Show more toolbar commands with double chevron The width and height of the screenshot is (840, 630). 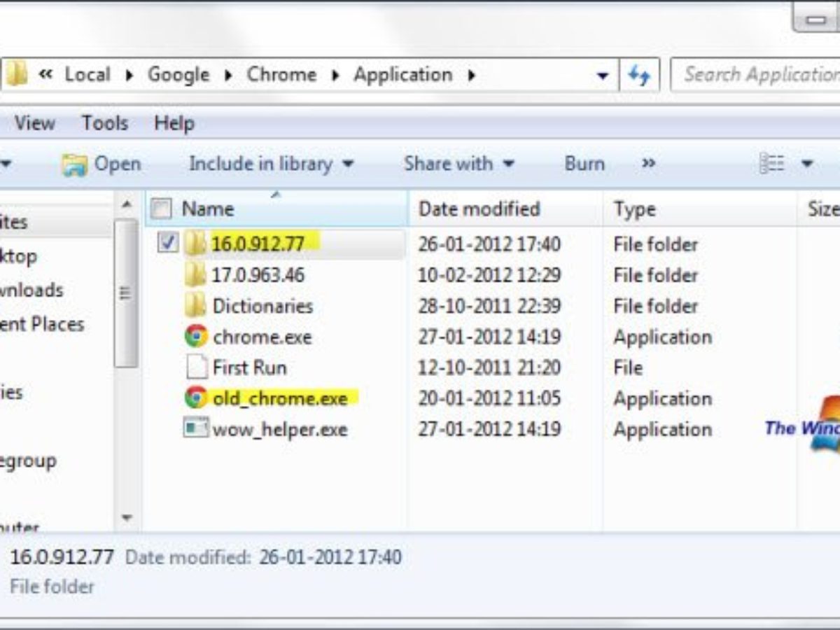649,164
